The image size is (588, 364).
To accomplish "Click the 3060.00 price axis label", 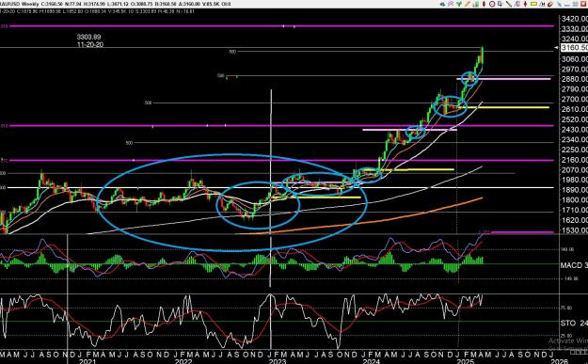I will pos(574,59).
